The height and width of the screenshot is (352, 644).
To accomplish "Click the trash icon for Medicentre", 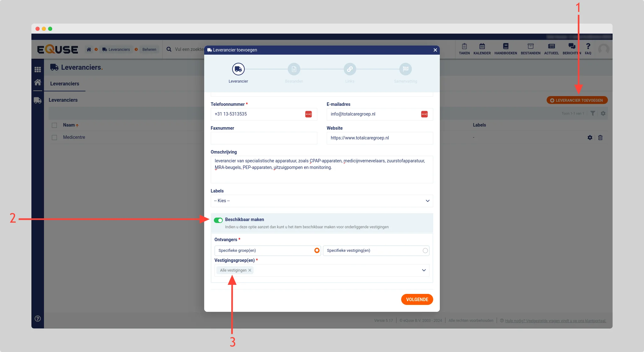I will pyautogui.click(x=600, y=138).
